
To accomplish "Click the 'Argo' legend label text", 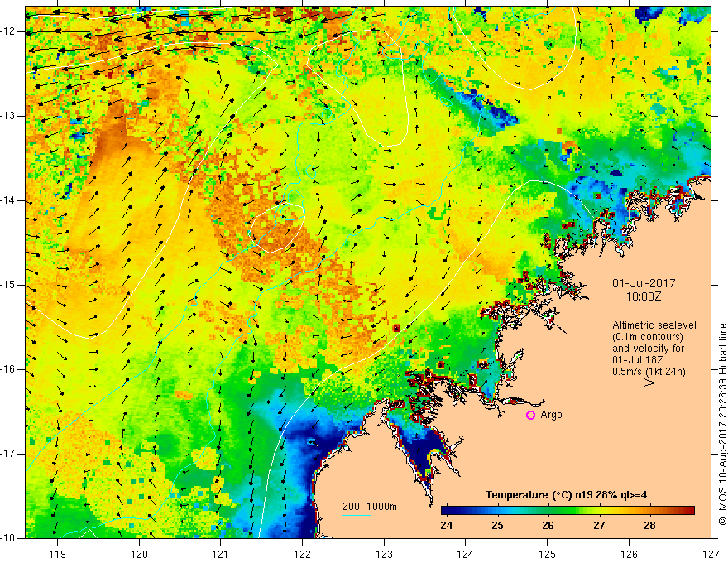I will [x=550, y=415].
